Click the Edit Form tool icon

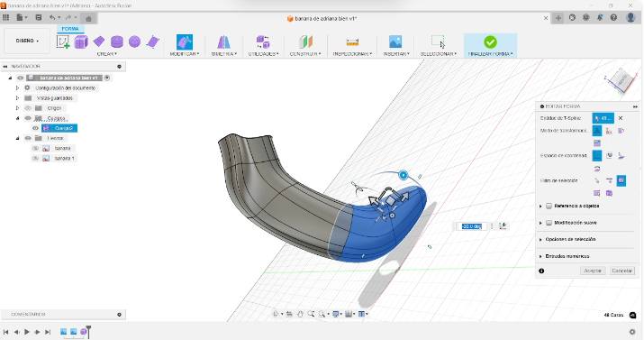185,41
